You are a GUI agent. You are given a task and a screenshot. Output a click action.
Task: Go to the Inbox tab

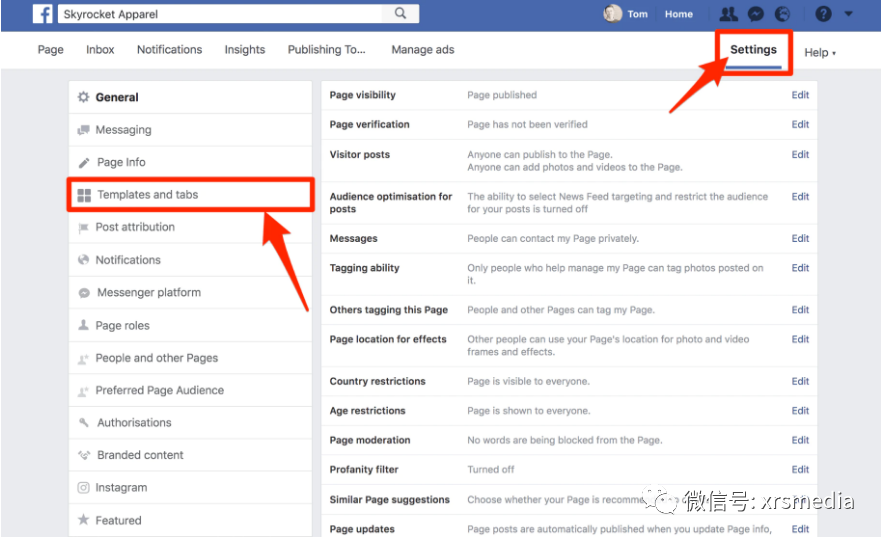coord(100,50)
